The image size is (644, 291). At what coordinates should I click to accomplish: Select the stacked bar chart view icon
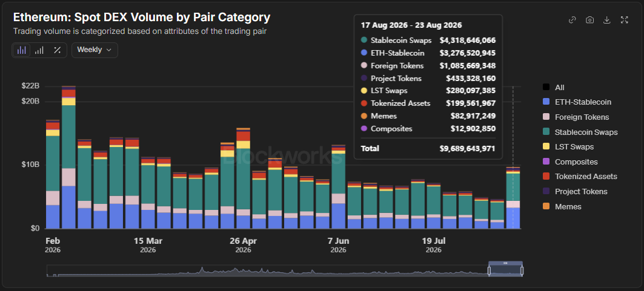pyautogui.click(x=21, y=50)
